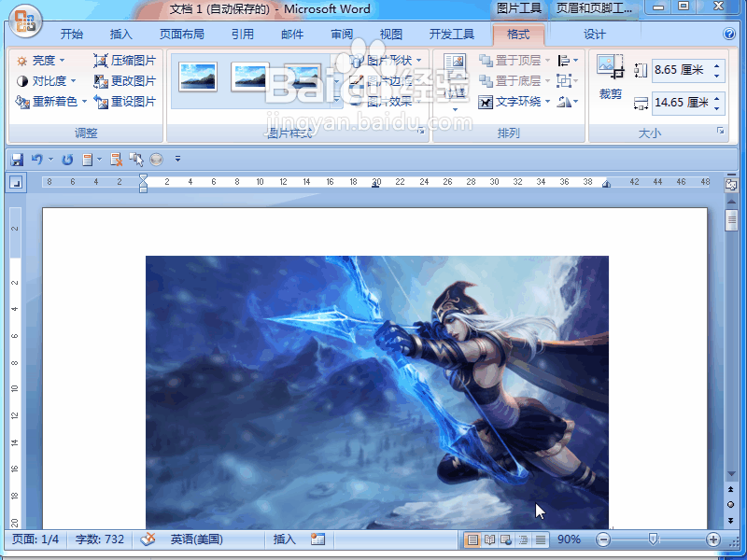The image size is (747, 560).
Task: Switch to the 引用 (References) tab
Action: click(243, 35)
